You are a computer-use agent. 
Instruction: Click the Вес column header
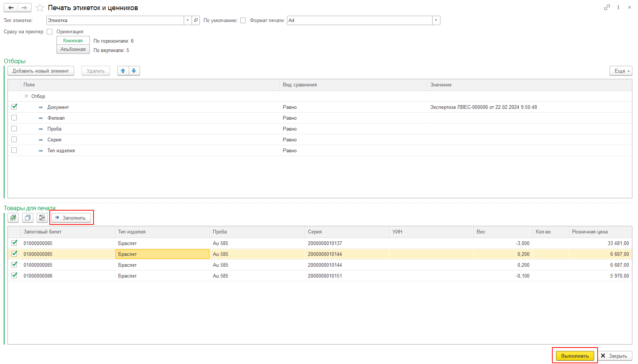[503, 232]
